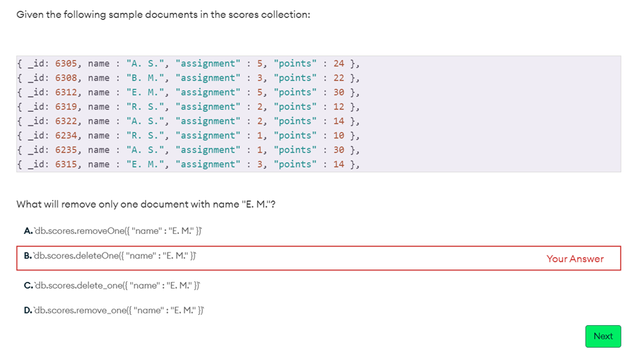Select option B with deleteOne

(113, 256)
